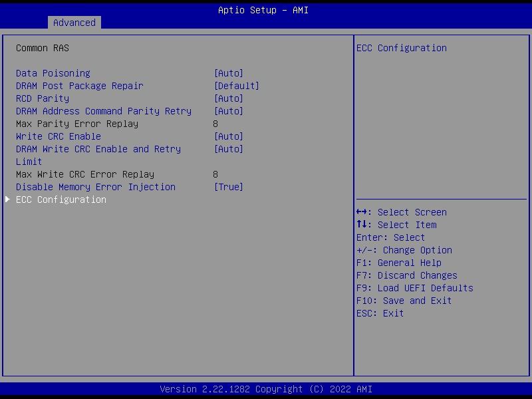The image size is (532, 399).
Task: Click the arrow beside ECC Configuration
Action: 7,199
